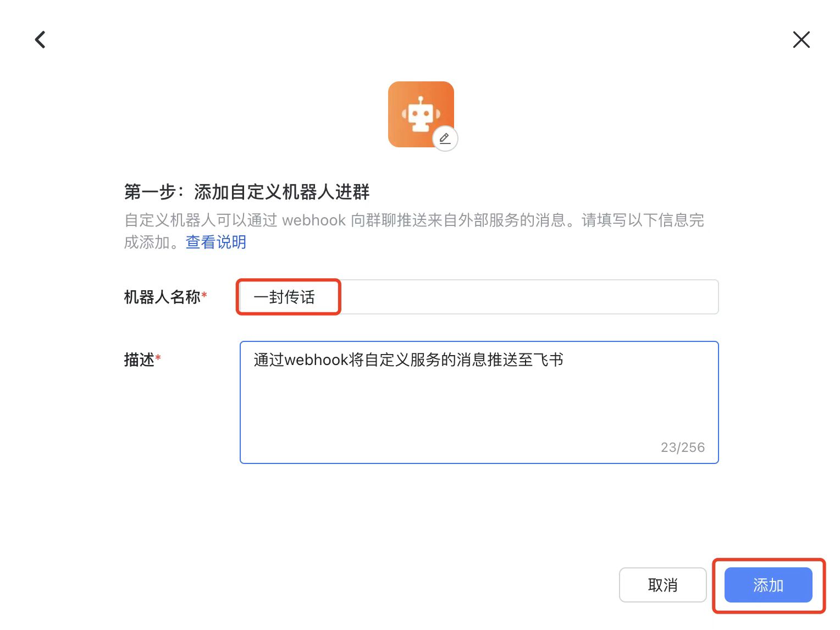Click the 机器人名称 field label
Viewport: 840px width, 630px height.
pyautogui.click(x=162, y=297)
